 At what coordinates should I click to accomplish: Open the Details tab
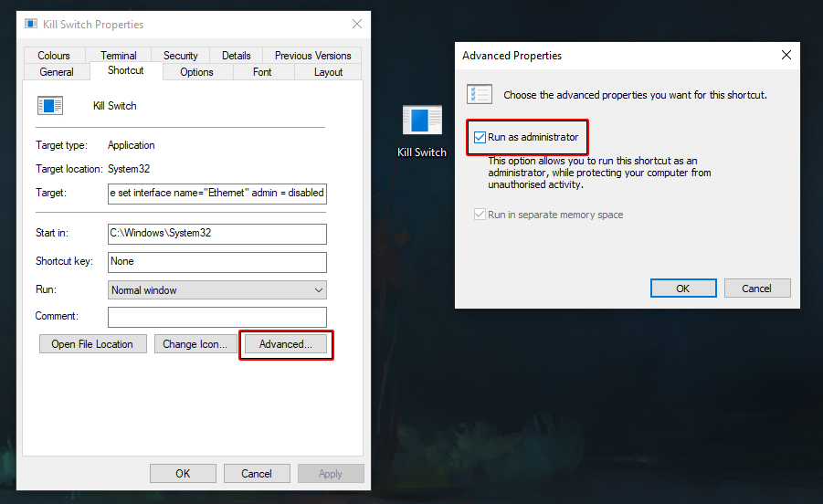tap(237, 56)
